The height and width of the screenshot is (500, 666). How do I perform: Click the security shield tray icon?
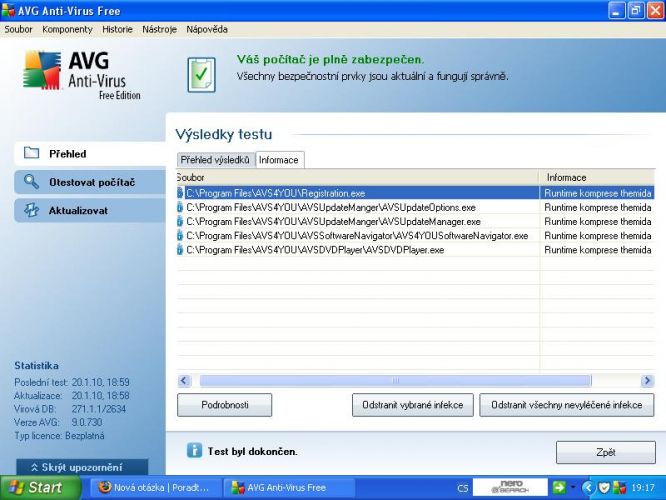[x=604, y=488]
